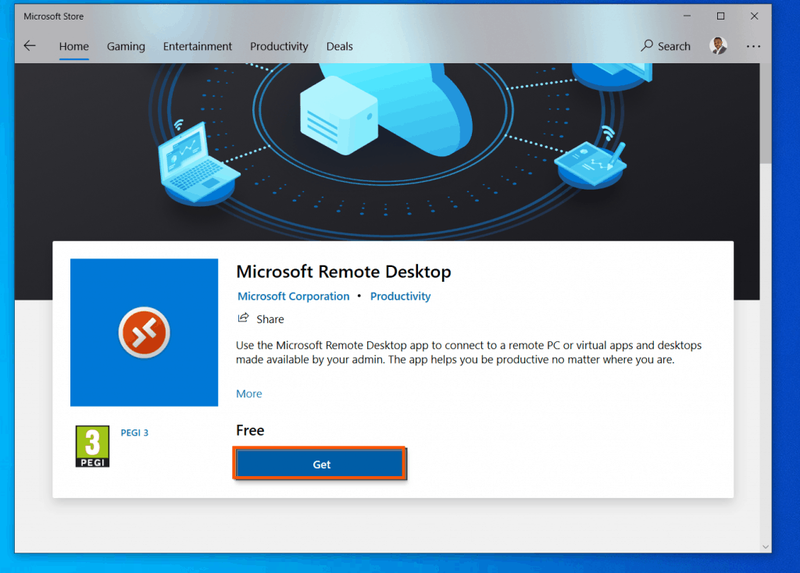Minimize the Microsoft Store window
The image size is (800, 573).
[687, 16]
